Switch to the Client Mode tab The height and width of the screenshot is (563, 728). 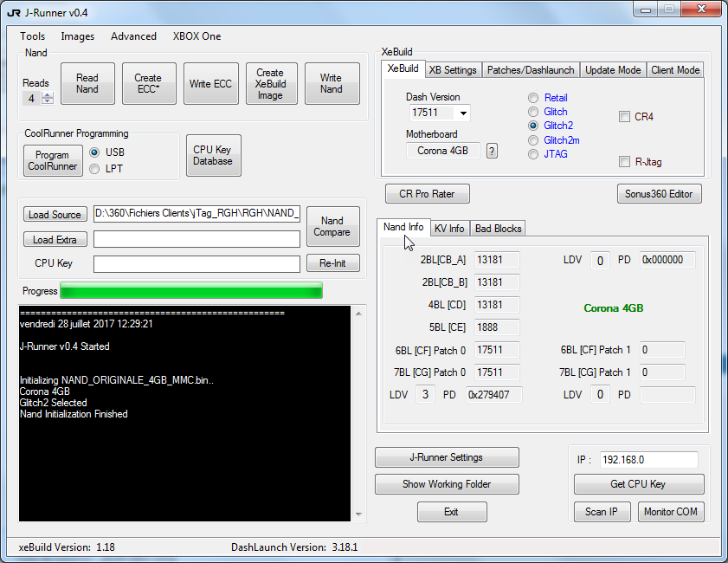point(675,70)
